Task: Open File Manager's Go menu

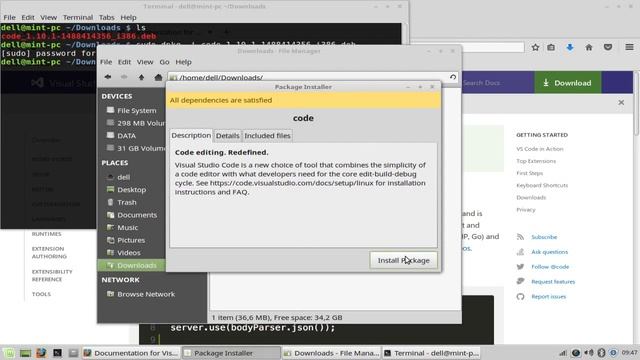Action: (x=164, y=62)
